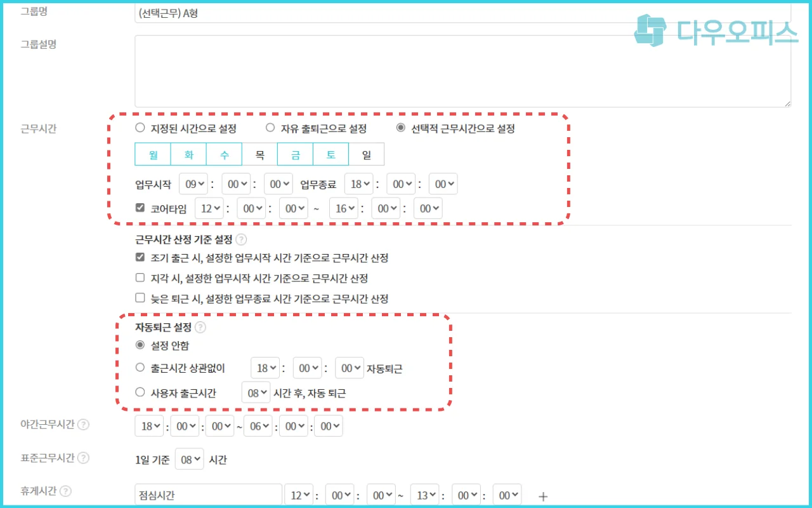Image resolution: width=812 pixels, height=508 pixels.
Task: Open 사용자 출근시간 08 시간 후 dropdown
Action: 256,393
